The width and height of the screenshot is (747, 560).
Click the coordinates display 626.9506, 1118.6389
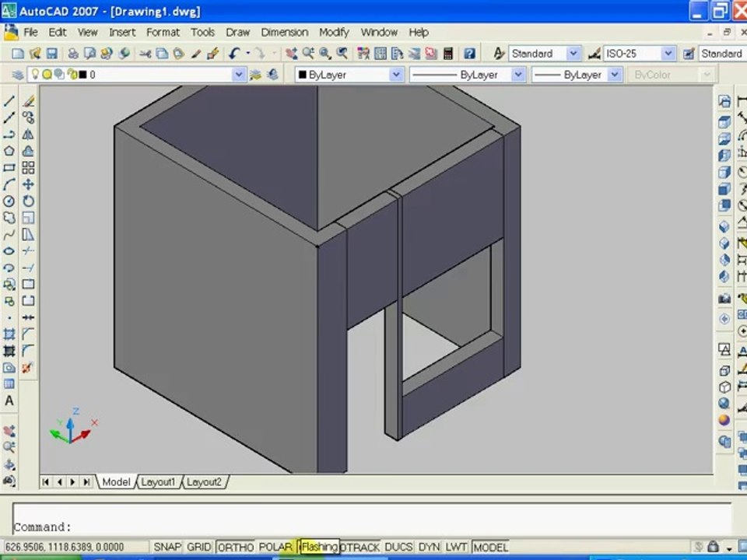pyautogui.click(x=65, y=547)
